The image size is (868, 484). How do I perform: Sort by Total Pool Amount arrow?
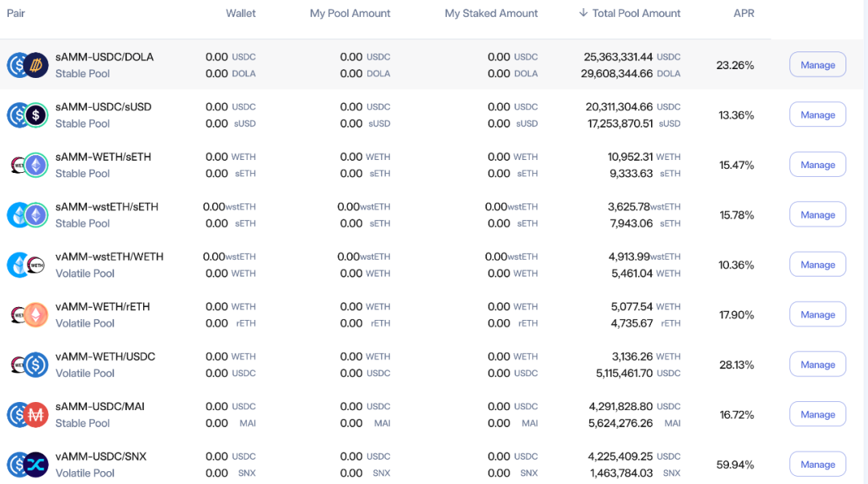pyautogui.click(x=583, y=13)
